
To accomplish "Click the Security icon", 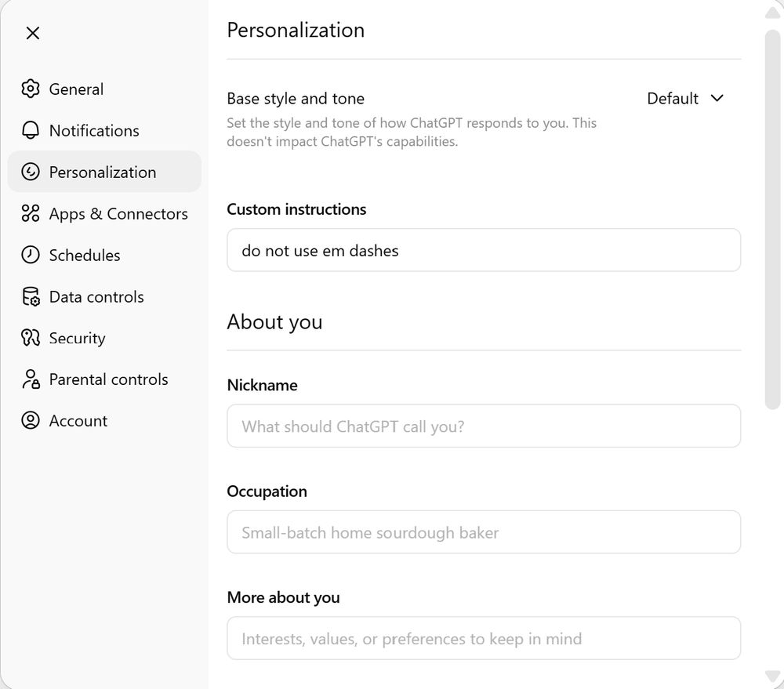I will (x=31, y=338).
